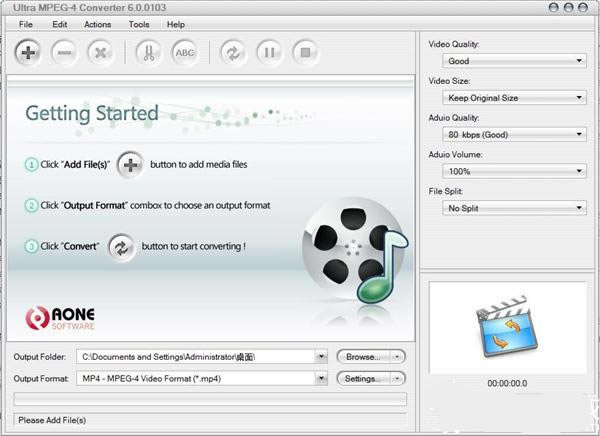Image resolution: width=600 pixels, height=436 pixels.
Task: Click the Remove file minus toolbar icon
Action: pyautogui.click(x=63, y=53)
